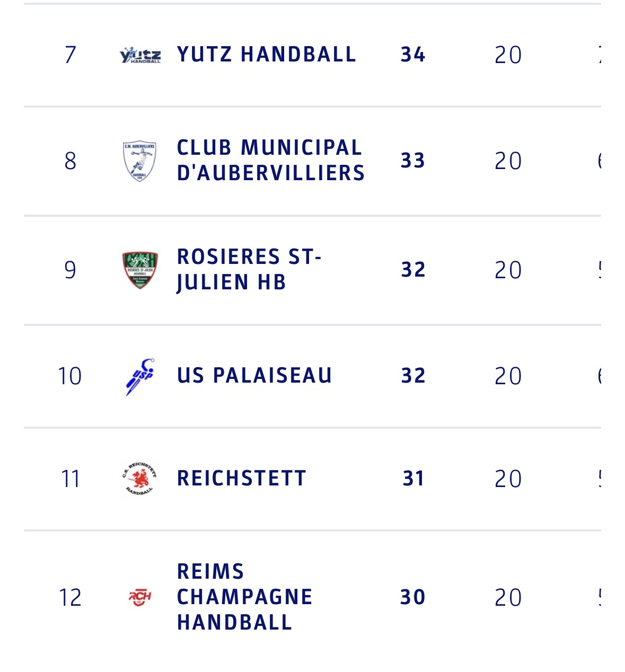The width and height of the screenshot is (625, 672).
Task: Tap the red RCH Reims logo
Action: 140,597
